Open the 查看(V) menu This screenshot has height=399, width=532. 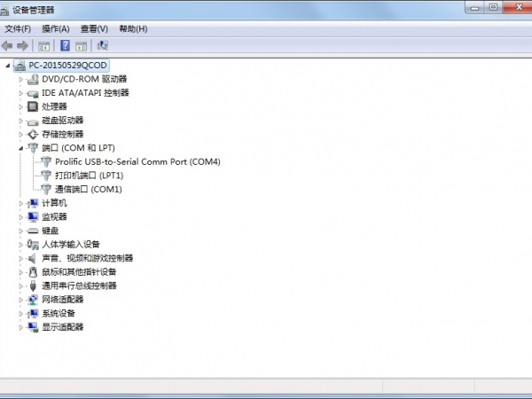tap(94, 28)
